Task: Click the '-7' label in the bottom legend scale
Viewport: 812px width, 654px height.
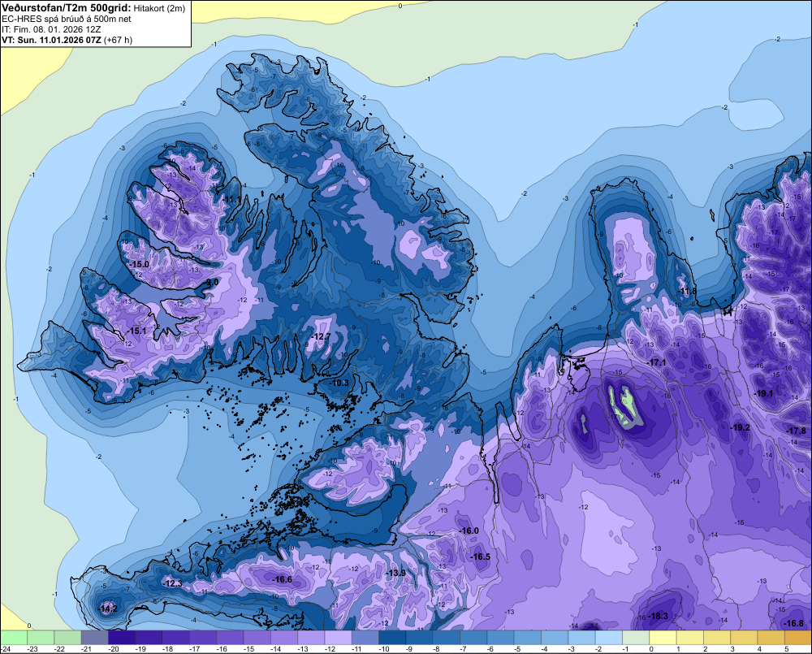Action: pyautogui.click(x=463, y=649)
